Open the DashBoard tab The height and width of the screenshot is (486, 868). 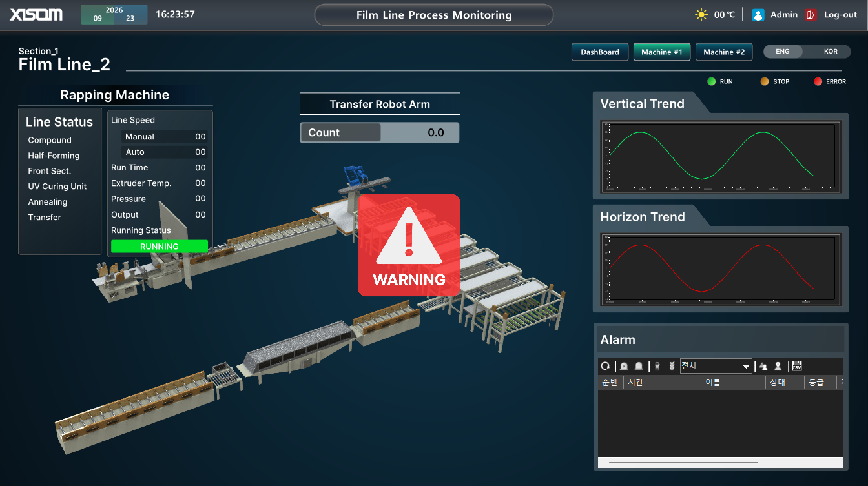click(x=600, y=52)
